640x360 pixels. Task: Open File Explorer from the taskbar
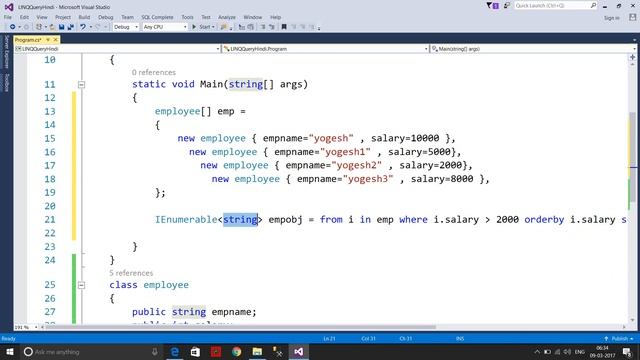pos(257,351)
